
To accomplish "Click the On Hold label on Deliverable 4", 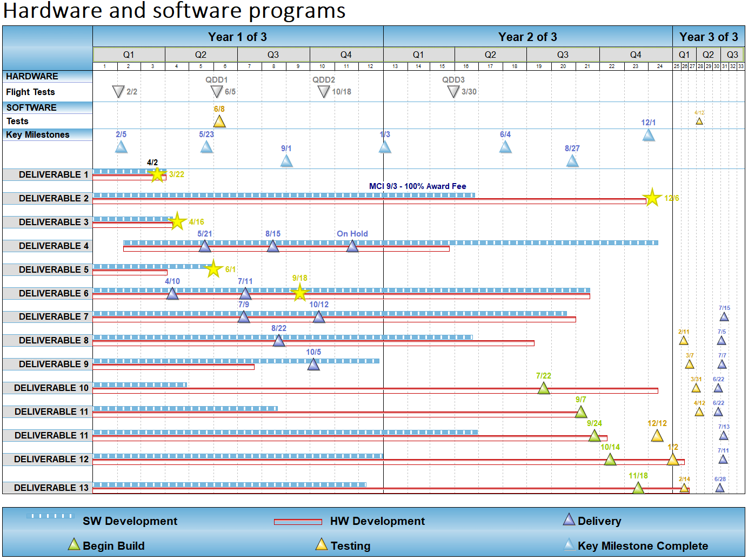I will point(352,233).
